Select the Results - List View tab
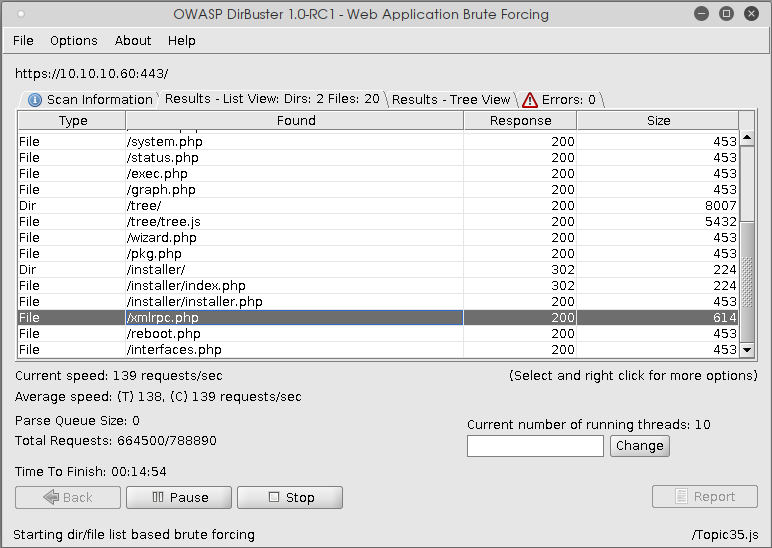 272,99
